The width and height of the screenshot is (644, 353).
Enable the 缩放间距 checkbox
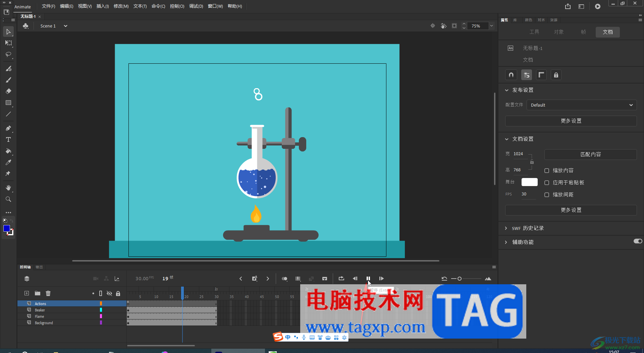point(547,195)
